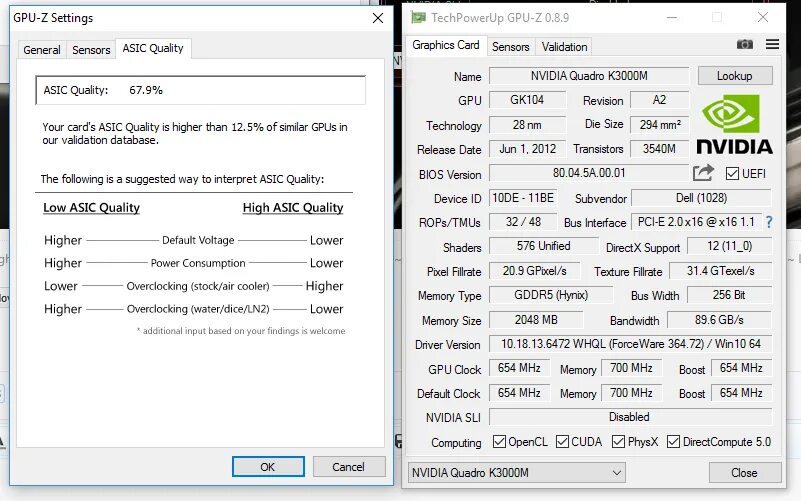Click the 'Low ASIC Quality' heading
This screenshot has width=801, height=501.
pyautogui.click(x=91, y=208)
